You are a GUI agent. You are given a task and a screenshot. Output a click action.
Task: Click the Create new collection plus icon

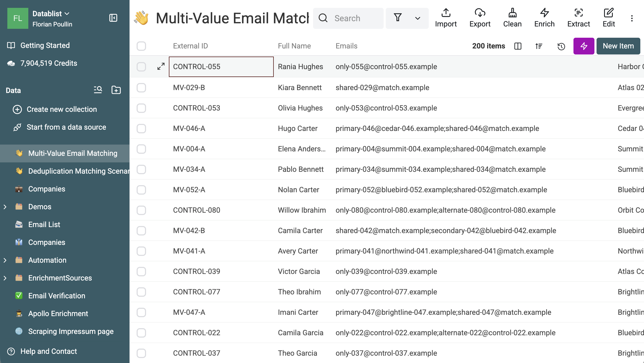click(x=17, y=109)
